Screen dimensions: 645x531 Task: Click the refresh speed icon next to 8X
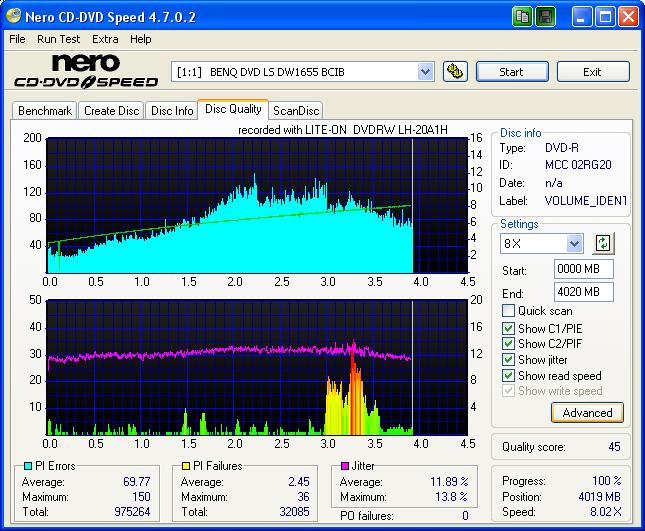coord(603,243)
